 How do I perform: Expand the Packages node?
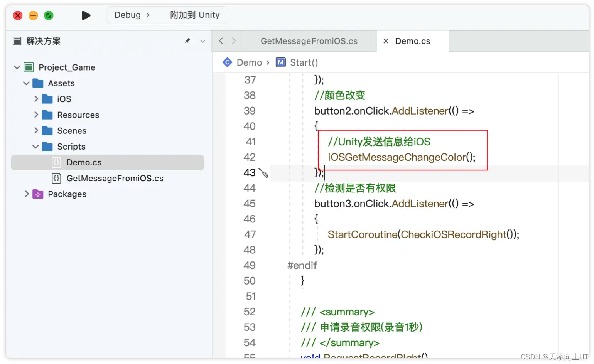pyautogui.click(x=27, y=194)
